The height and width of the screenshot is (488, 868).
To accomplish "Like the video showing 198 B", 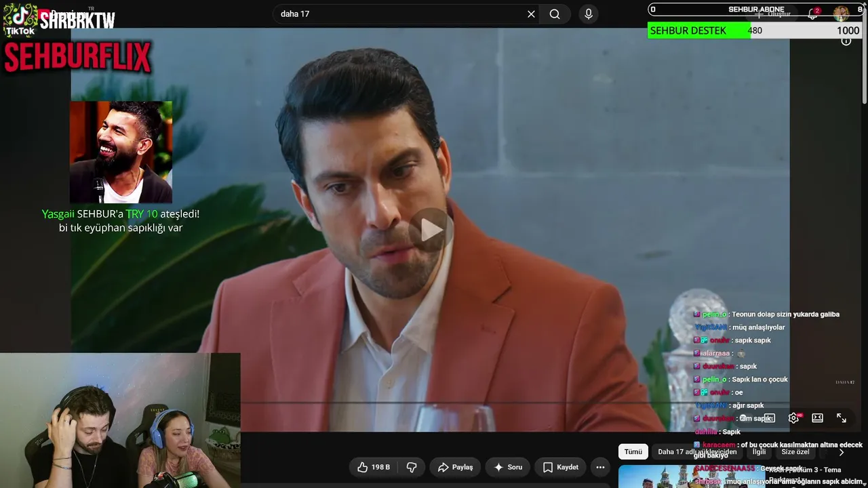I will (x=373, y=467).
